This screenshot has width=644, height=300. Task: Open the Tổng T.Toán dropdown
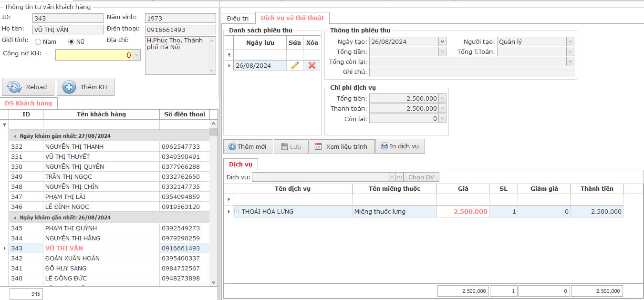[570, 52]
